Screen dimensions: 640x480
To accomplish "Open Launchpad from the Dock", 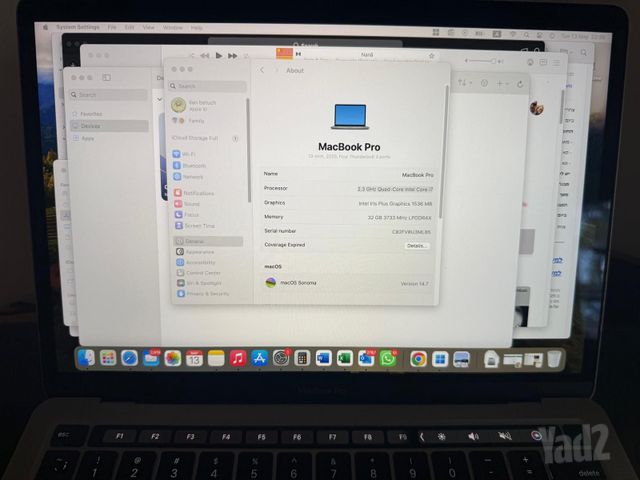I will [108, 358].
